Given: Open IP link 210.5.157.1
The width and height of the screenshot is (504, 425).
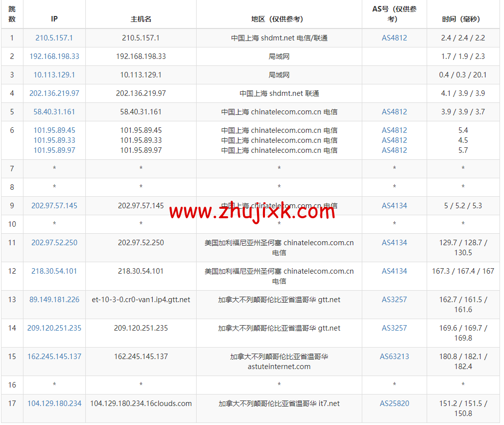Looking at the screenshot, I should pos(54,38).
